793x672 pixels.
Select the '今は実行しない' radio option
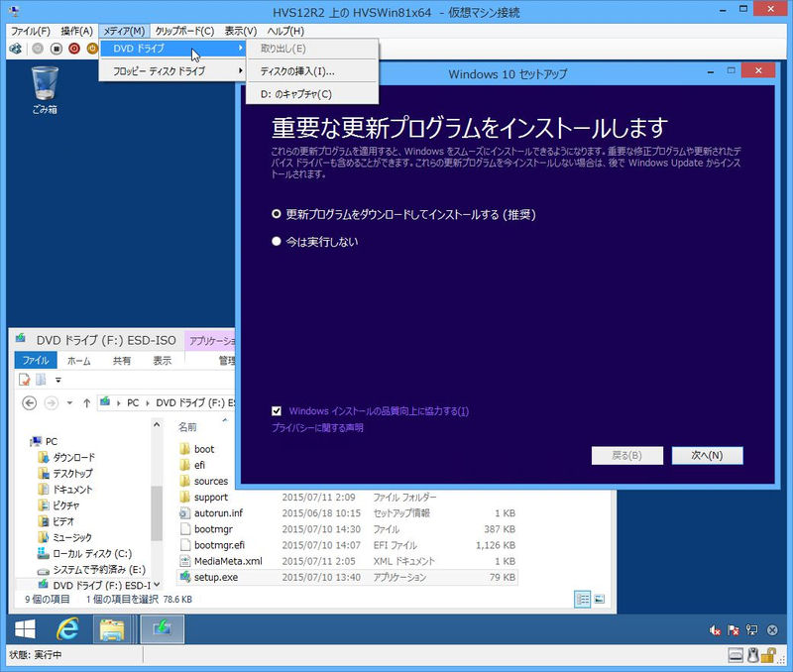(277, 241)
